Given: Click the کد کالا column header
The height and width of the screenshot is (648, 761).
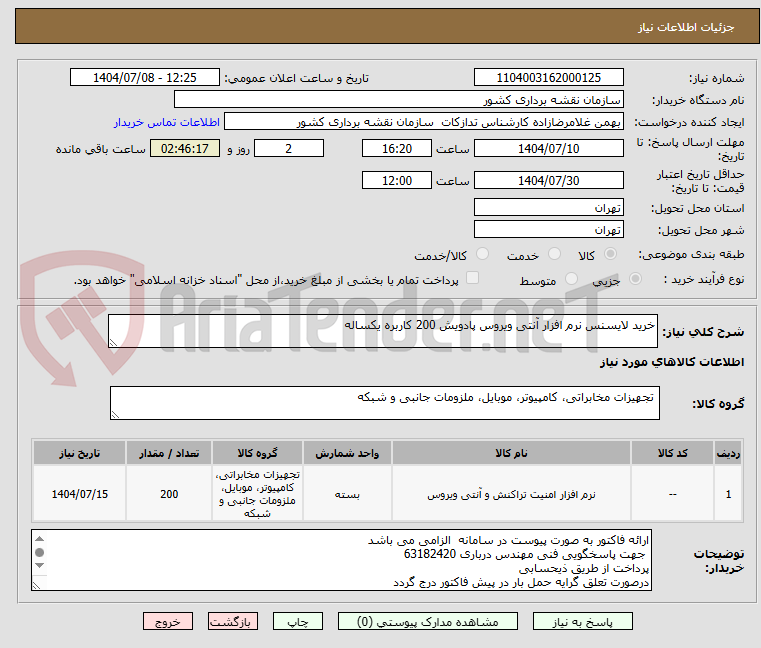Looking at the screenshot, I should click(x=672, y=453).
